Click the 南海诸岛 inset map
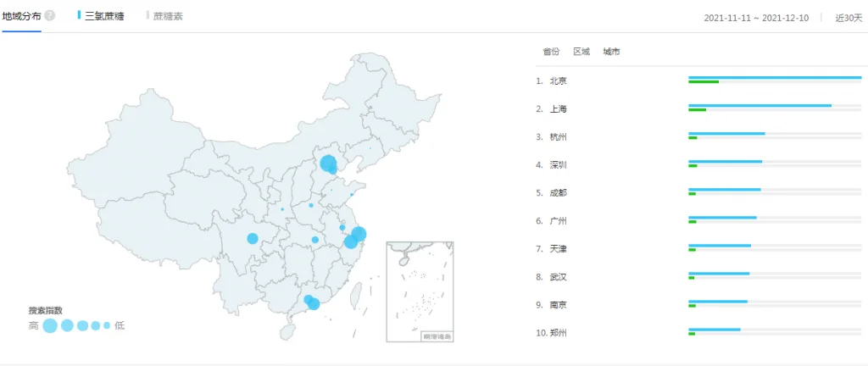 (420, 291)
